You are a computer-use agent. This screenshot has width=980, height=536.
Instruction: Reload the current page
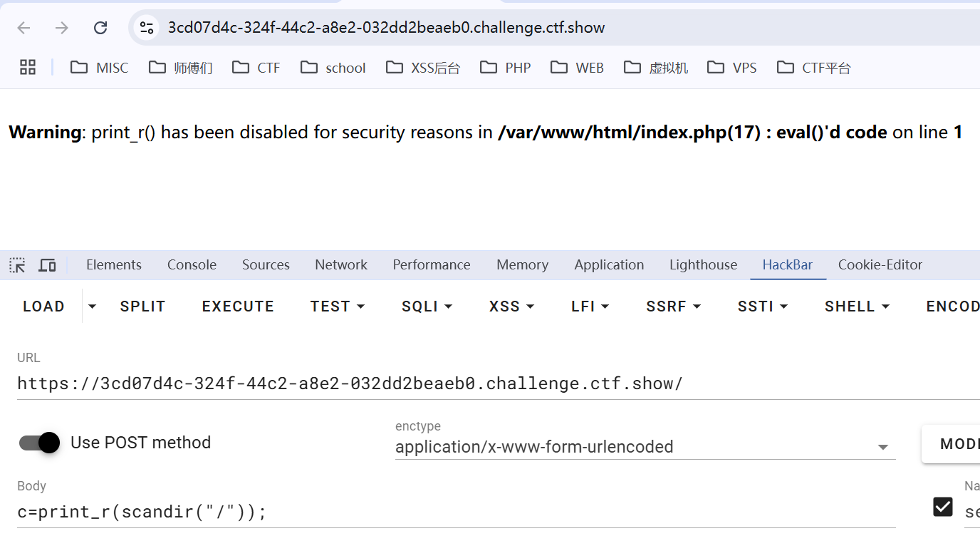coord(100,28)
